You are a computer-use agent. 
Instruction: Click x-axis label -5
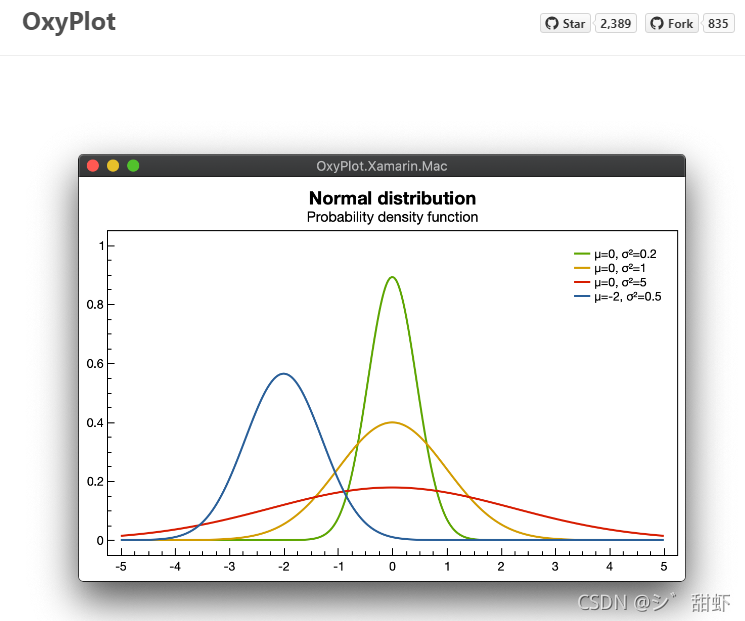(121, 566)
